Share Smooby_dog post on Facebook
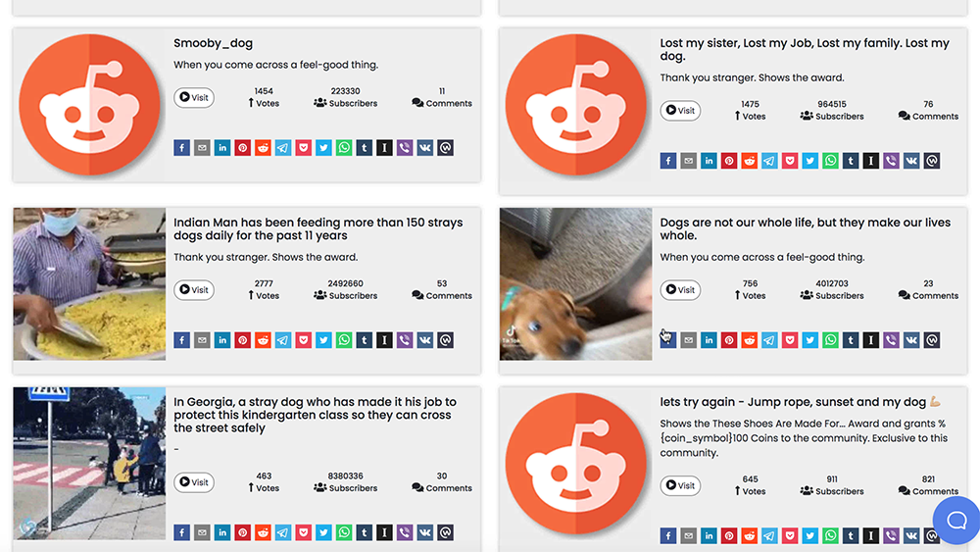Image resolution: width=980 pixels, height=552 pixels. click(x=182, y=148)
